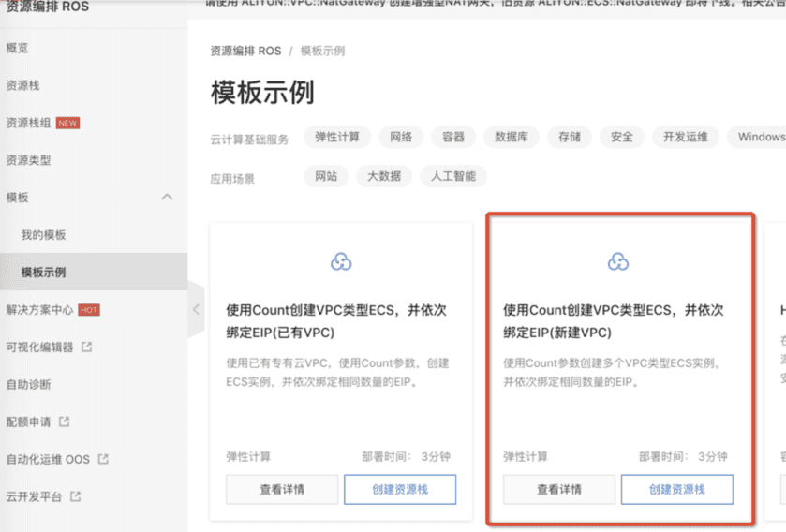The height and width of the screenshot is (532, 786).
Task: Click the 模板示例 page heading
Action: 262,93
